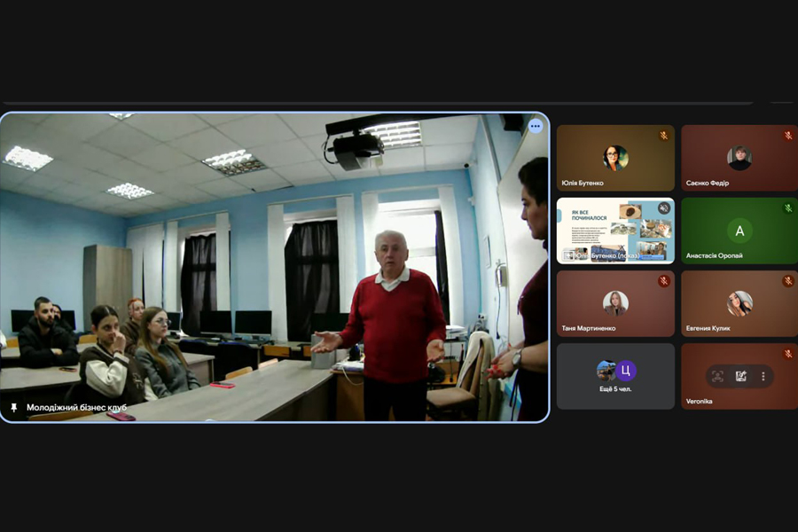
Task: Click muted mic icon on Юлія Бутенко tile
Action: pyautogui.click(x=663, y=136)
